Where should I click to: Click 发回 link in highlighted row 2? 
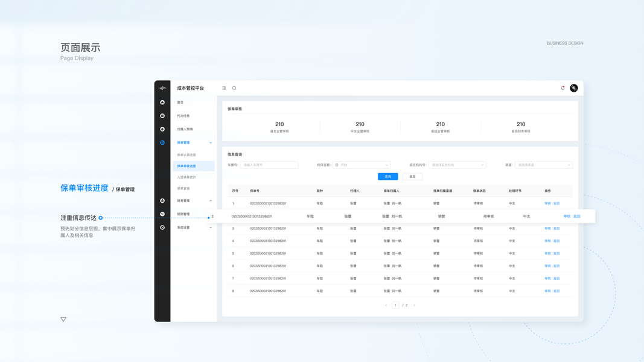pyautogui.click(x=576, y=217)
